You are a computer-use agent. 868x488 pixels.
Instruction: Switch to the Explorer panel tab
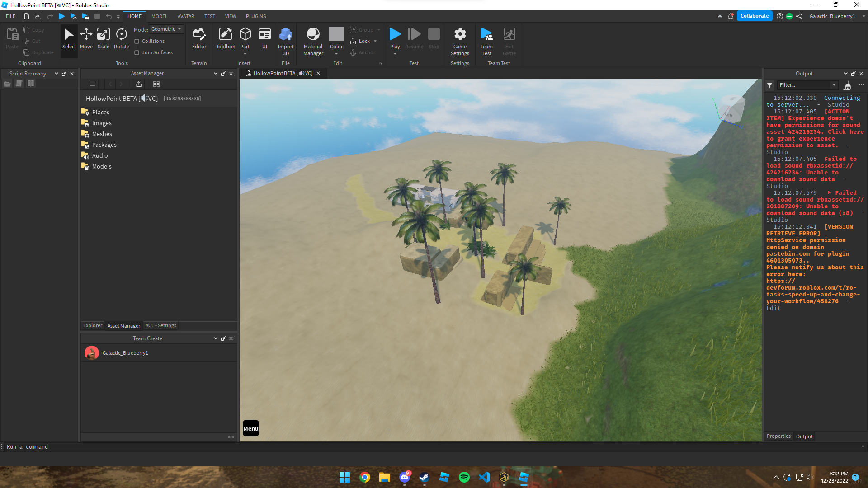pos(93,325)
